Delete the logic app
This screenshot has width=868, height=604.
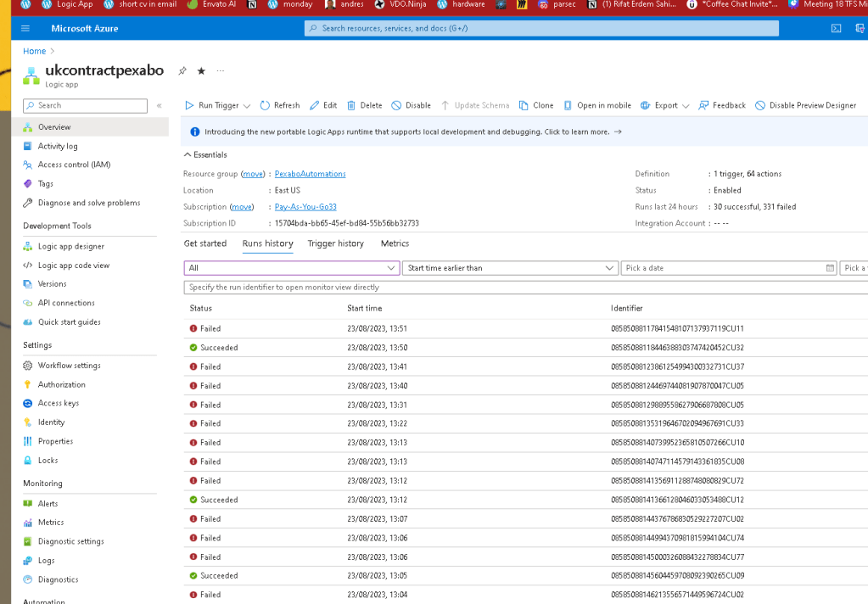point(364,105)
